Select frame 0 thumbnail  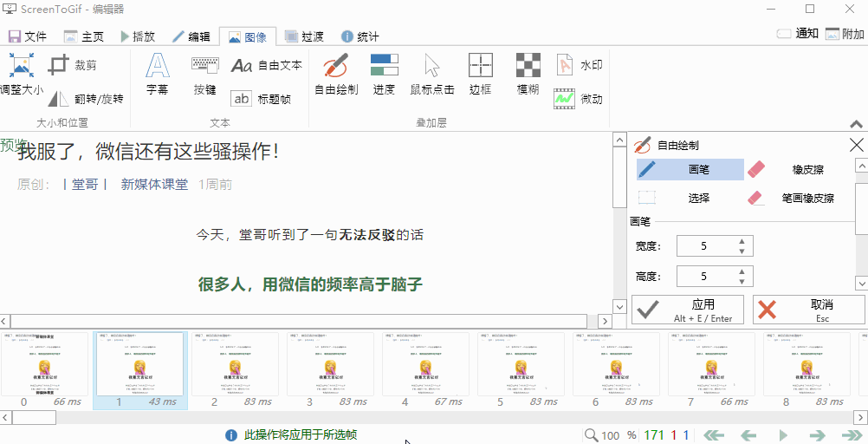pyautogui.click(x=45, y=370)
